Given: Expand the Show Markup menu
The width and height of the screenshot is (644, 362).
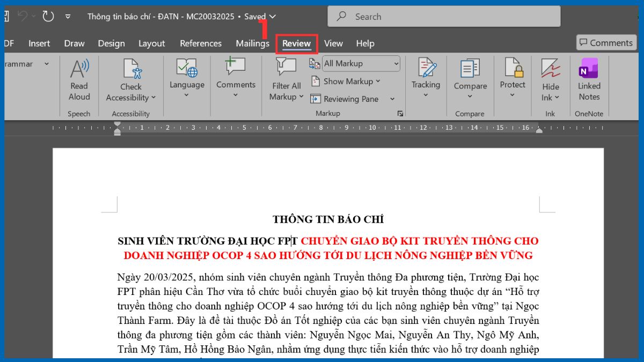Looking at the screenshot, I should tap(346, 82).
